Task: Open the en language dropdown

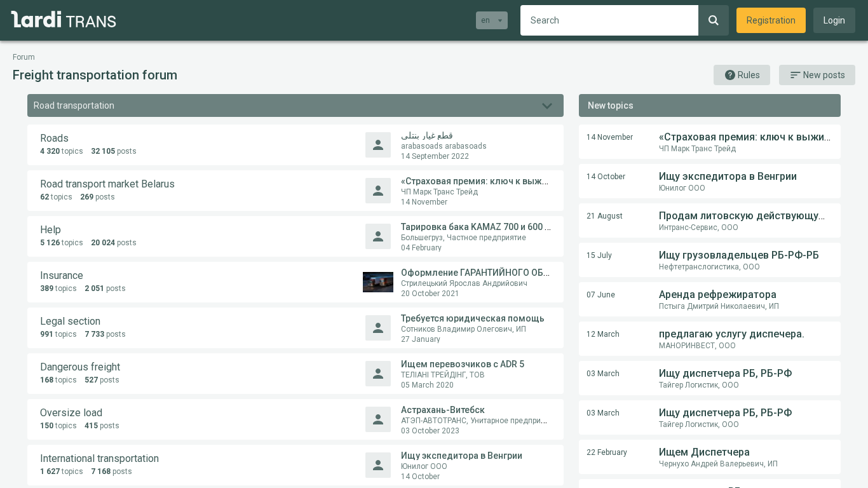Action: pos(491,20)
